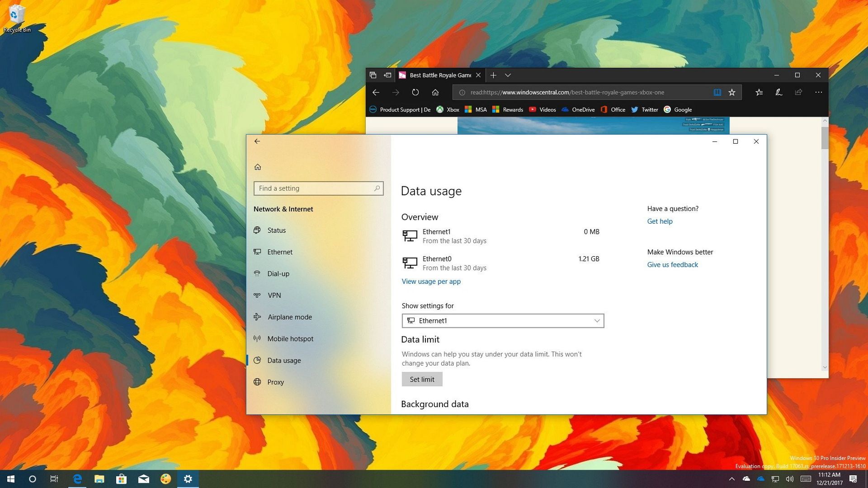868x488 pixels.
Task: Enter reading view from the Edge address bar
Action: point(717,92)
